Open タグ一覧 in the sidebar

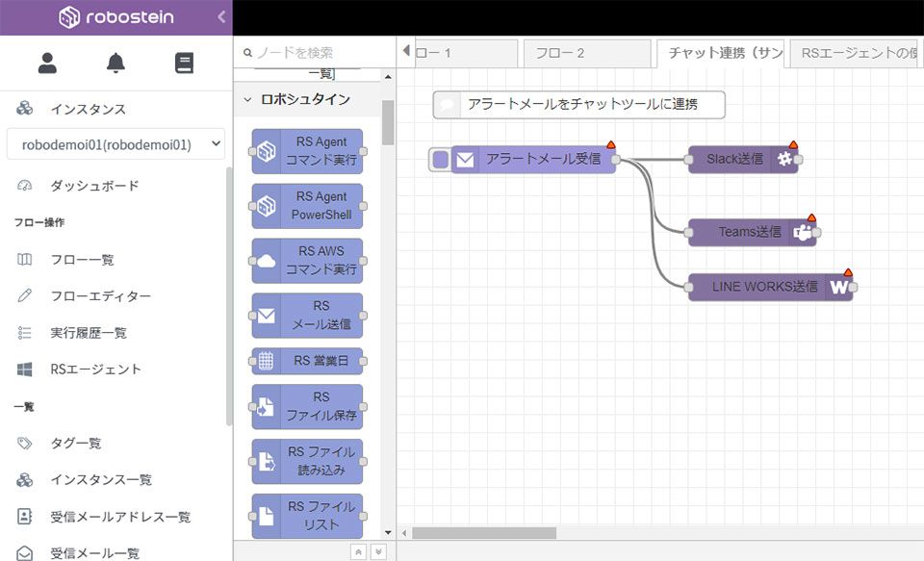click(75, 444)
